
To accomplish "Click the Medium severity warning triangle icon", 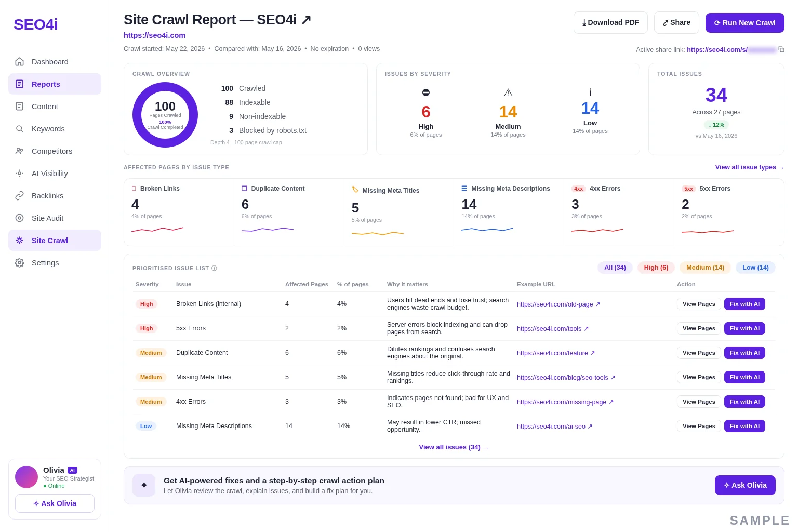I will coord(508,92).
